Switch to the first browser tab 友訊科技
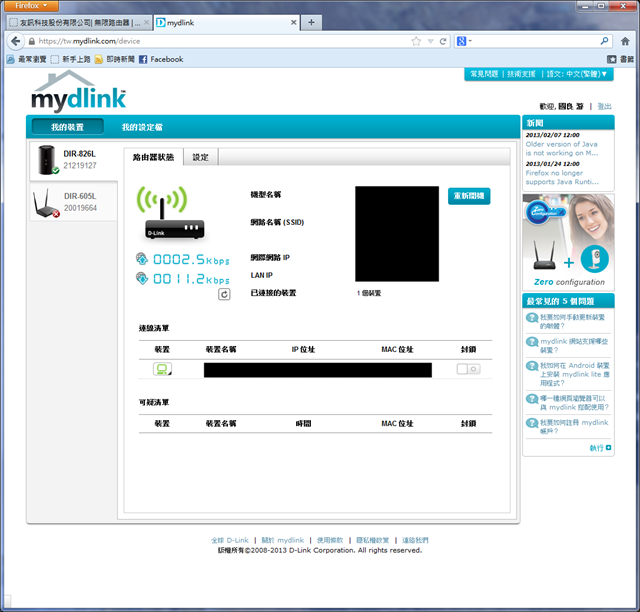640x612 pixels. 80,22
